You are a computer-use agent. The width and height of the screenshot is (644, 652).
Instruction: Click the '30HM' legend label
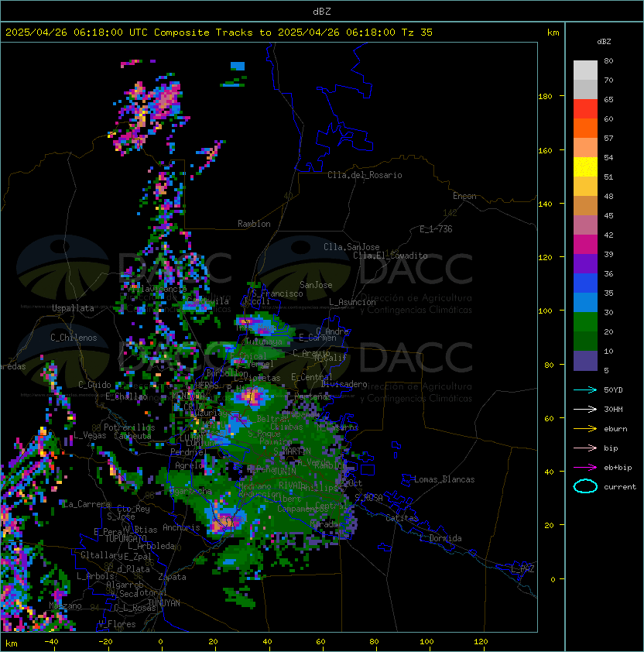(x=613, y=409)
